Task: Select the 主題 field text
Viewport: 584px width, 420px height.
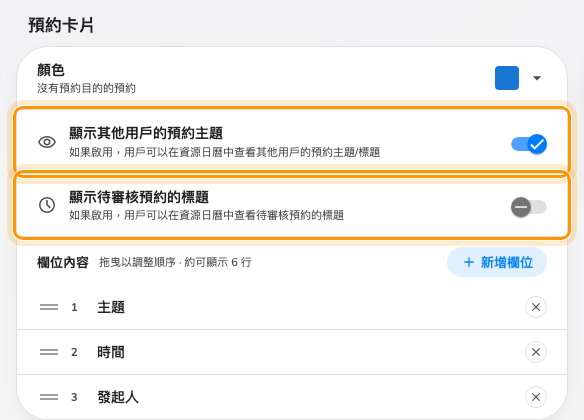Action: click(x=111, y=307)
